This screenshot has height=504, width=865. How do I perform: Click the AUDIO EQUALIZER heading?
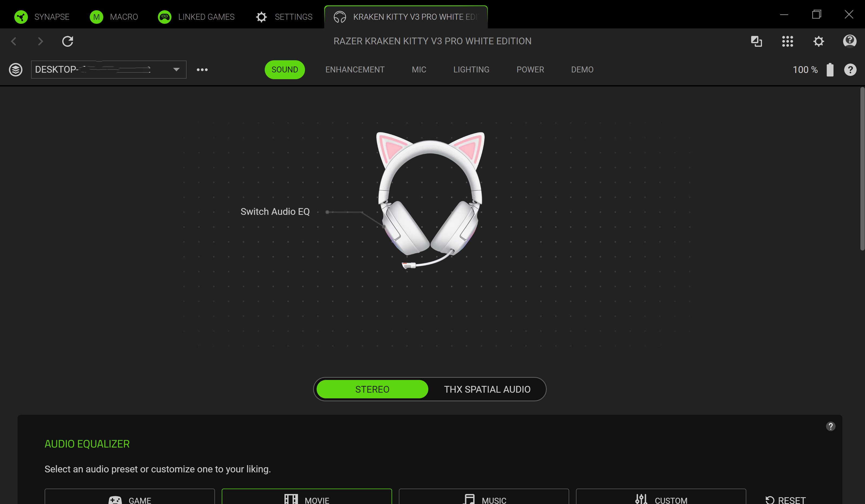(87, 444)
